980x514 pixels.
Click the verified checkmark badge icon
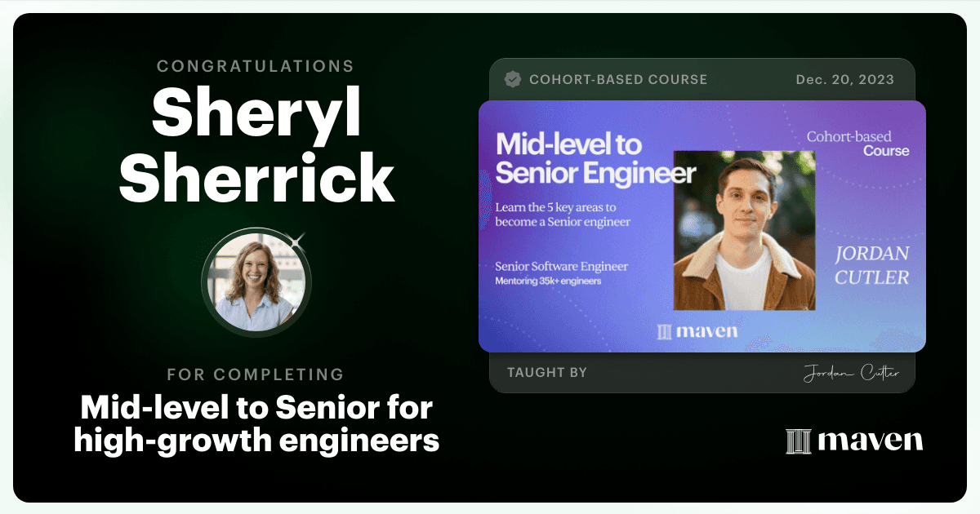[x=513, y=79]
